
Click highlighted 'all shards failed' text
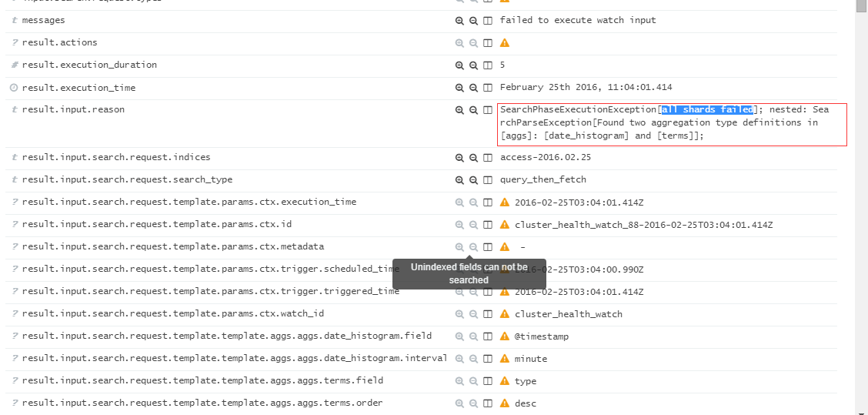[707, 109]
